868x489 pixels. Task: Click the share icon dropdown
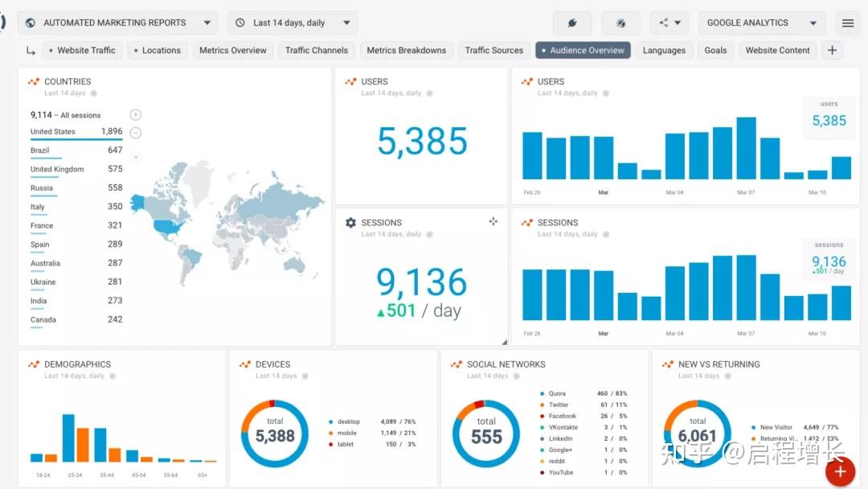click(669, 23)
